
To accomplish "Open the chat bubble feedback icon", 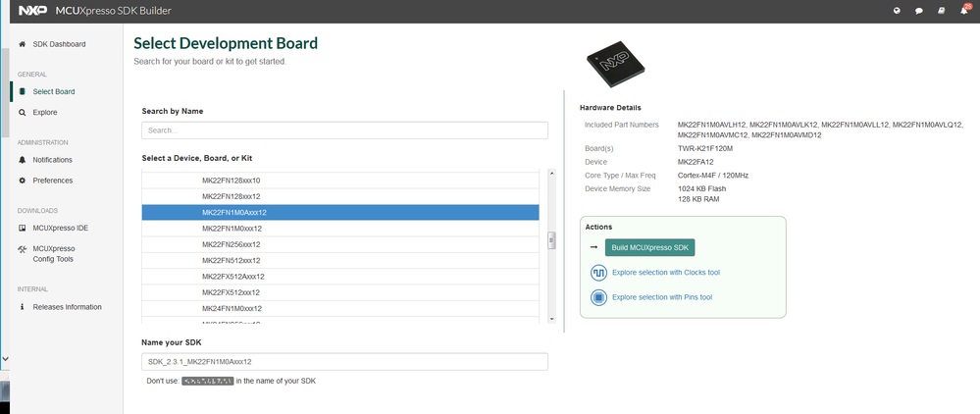I will click(x=919, y=11).
